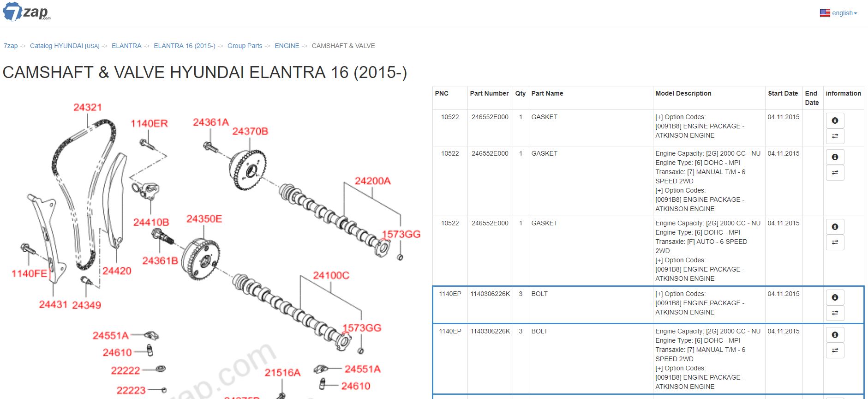Go to 7zap home breadcrumb link
Image resolution: width=868 pixels, height=399 pixels.
[x=11, y=46]
